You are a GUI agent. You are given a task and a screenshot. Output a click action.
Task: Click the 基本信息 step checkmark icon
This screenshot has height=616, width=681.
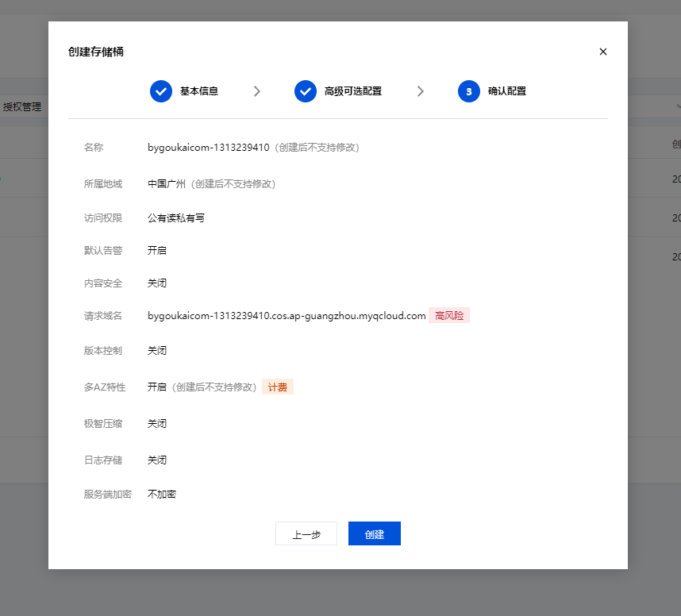(x=161, y=91)
